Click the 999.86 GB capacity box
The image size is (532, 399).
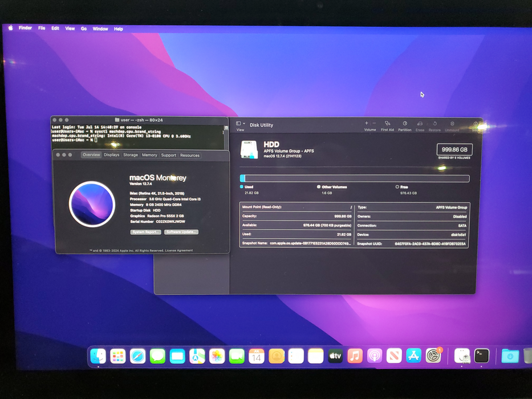click(x=454, y=149)
